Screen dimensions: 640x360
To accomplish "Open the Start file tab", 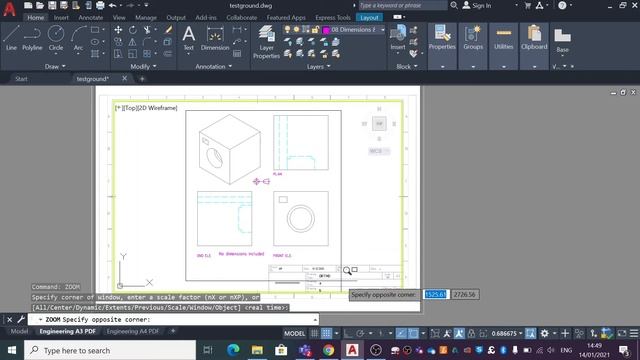I will coord(21,79).
